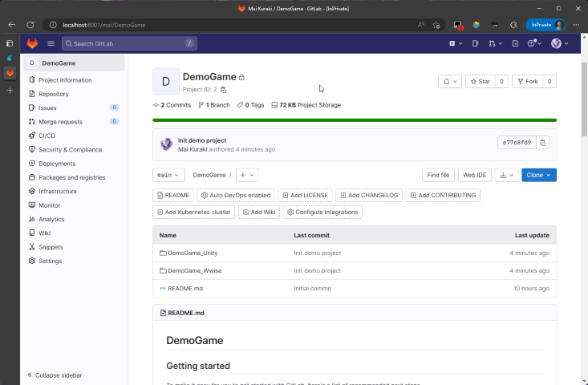Open the DemoGame_Wwise folder
588x385 pixels.
tap(195, 270)
